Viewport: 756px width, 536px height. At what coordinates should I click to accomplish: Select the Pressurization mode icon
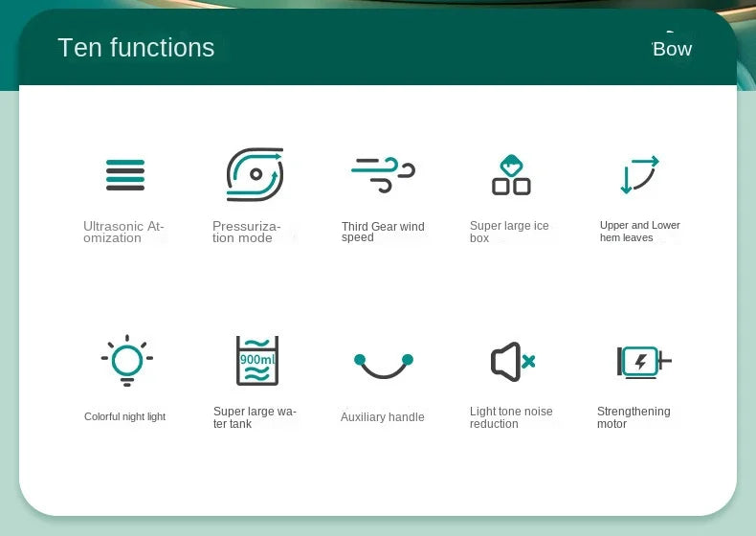point(255,175)
